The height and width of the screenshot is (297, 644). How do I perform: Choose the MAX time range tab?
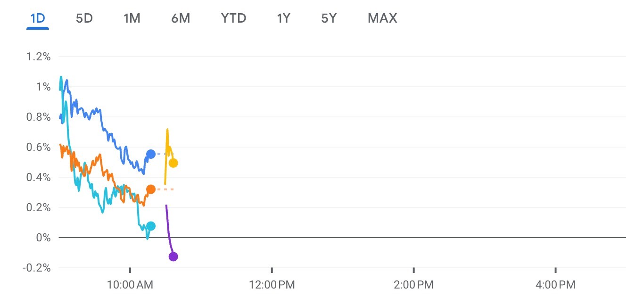pyautogui.click(x=382, y=18)
